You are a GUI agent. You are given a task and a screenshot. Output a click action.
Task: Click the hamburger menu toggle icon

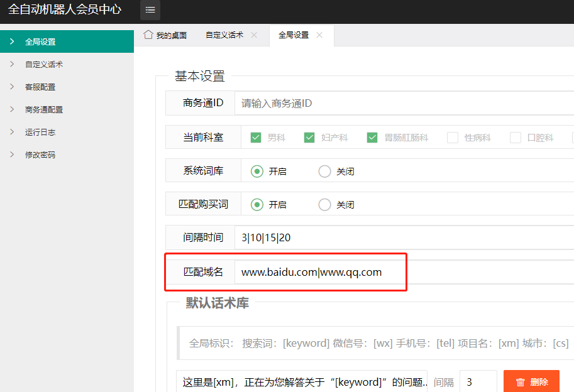click(150, 10)
